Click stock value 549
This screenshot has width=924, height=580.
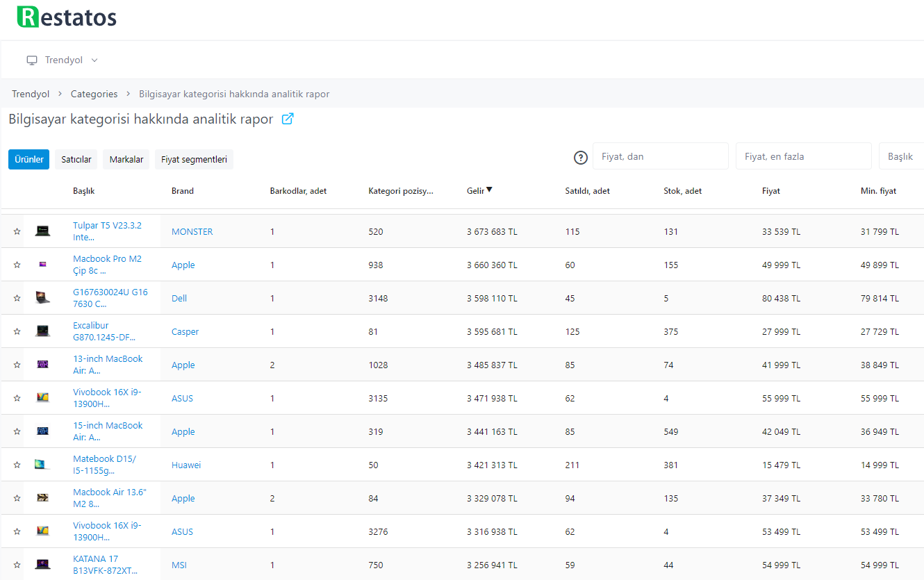670,432
